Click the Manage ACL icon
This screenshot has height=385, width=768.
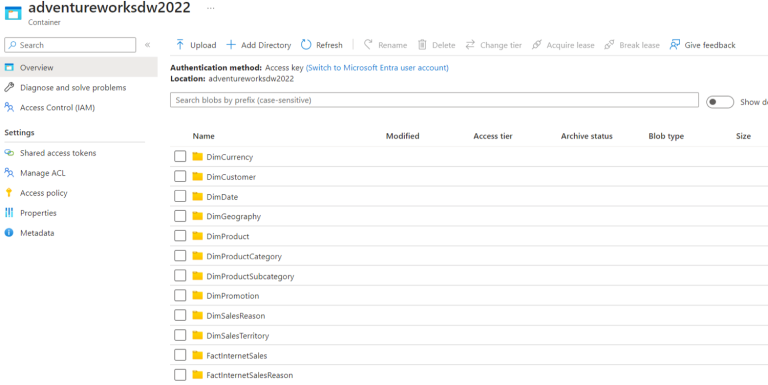tap(9, 173)
